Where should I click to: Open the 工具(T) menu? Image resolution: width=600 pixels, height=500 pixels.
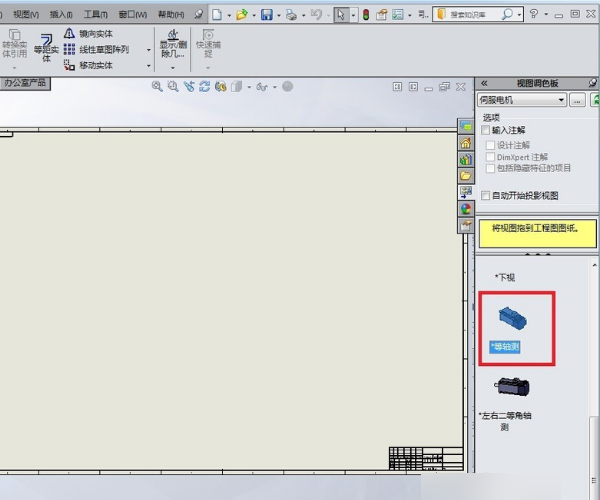click(96, 15)
